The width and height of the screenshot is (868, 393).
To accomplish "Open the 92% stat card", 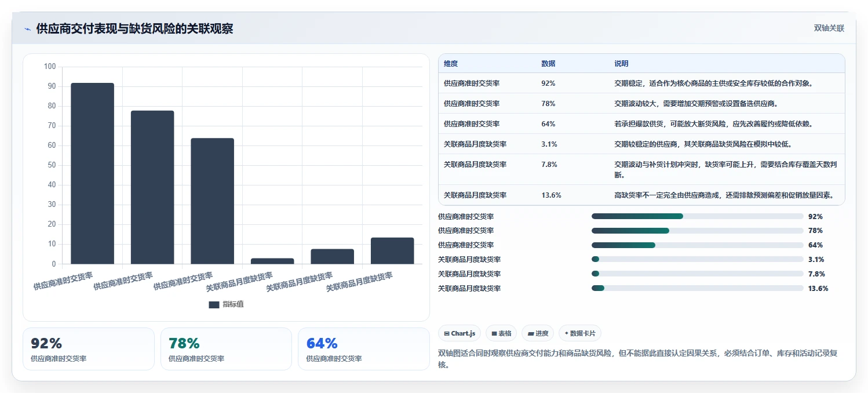I will click(89, 349).
